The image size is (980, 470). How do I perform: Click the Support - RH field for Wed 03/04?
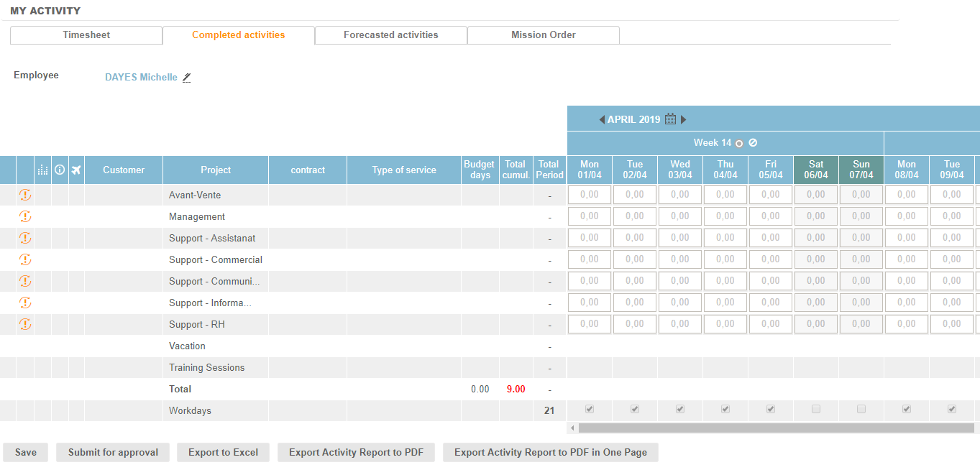pos(680,324)
